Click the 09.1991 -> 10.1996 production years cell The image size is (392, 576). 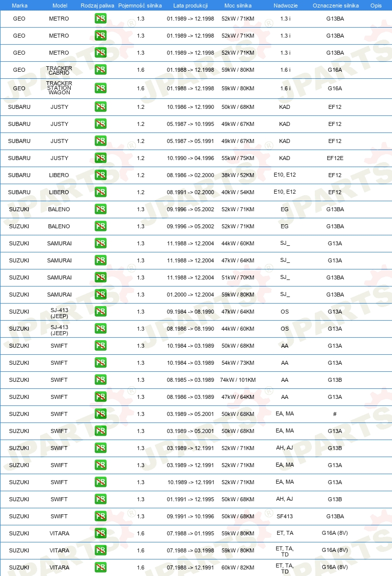(x=190, y=516)
